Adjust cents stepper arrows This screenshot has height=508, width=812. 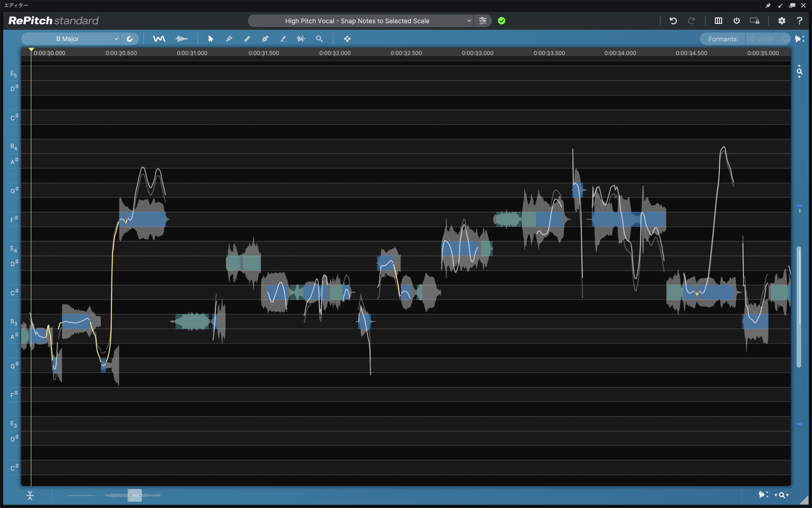(x=785, y=39)
